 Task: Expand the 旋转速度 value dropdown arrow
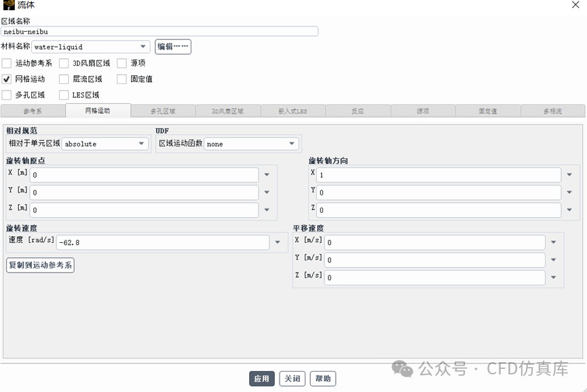tap(278, 242)
